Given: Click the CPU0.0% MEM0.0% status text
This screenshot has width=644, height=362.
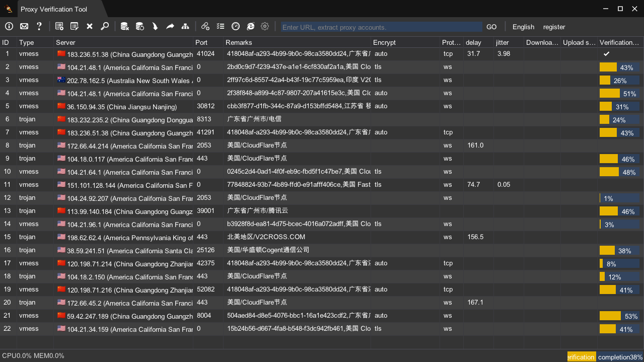Looking at the screenshot, I should 33,356.
